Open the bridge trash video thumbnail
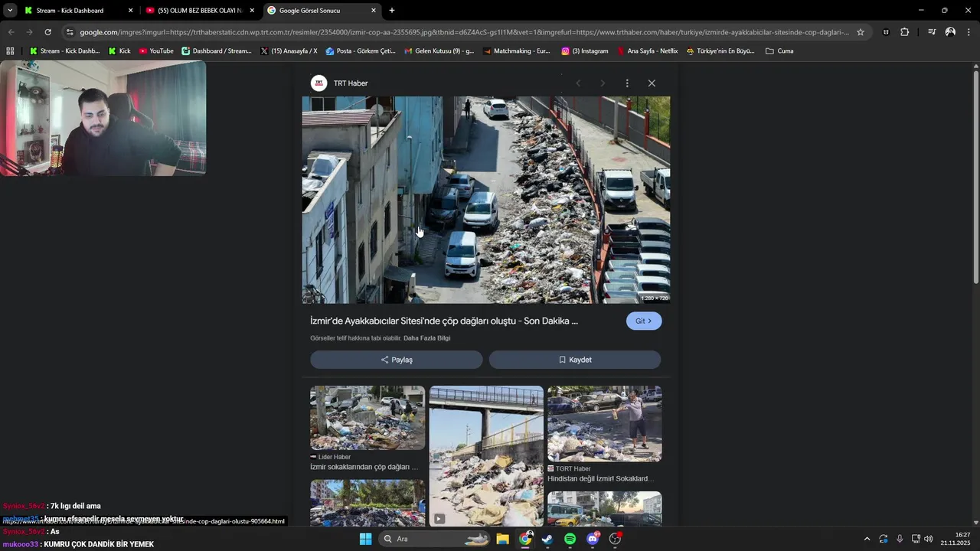Image resolution: width=980 pixels, height=551 pixels. tap(486, 456)
